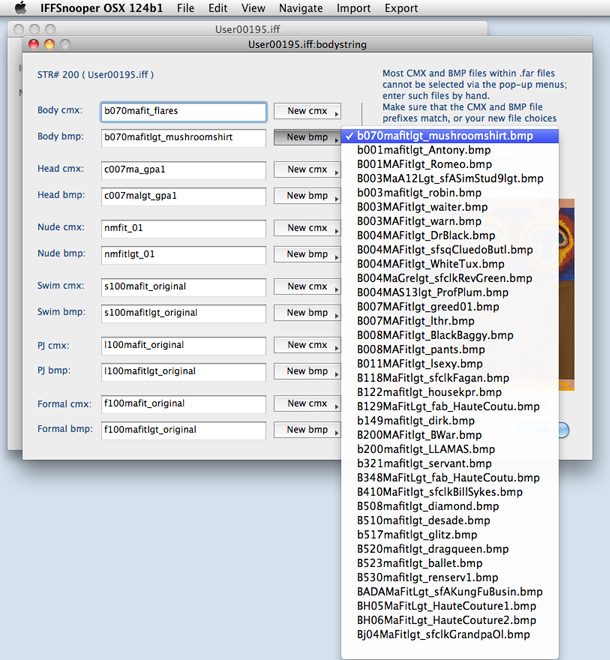
Task: Select B348MaFitLgt_fab_HauteCoutu.bmp
Action: pos(450,478)
